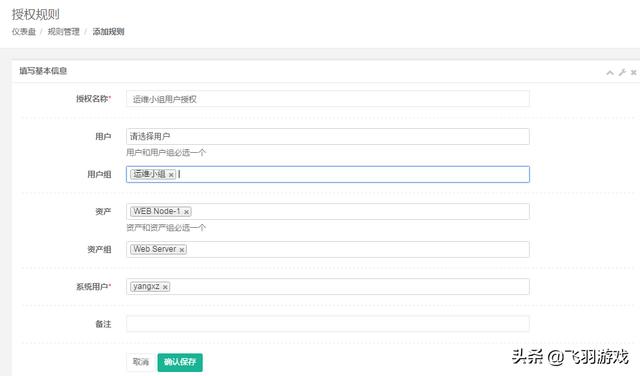Click the 授权规则 page heading
The image size is (640, 376).
point(36,14)
